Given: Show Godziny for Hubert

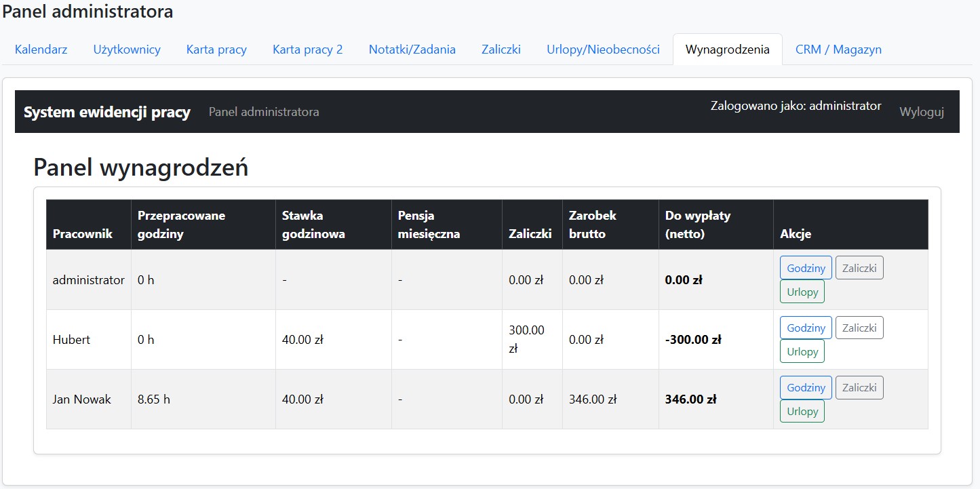Looking at the screenshot, I should point(806,328).
